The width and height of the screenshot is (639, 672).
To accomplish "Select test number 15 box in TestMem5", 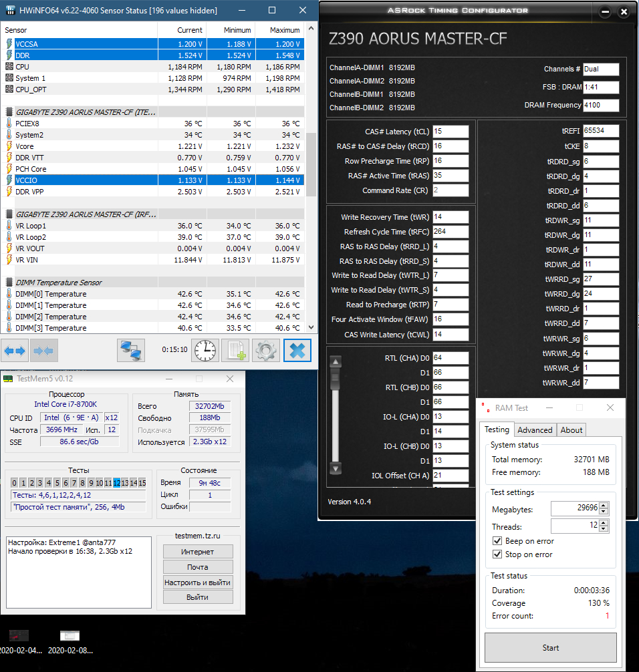I will (x=142, y=483).
